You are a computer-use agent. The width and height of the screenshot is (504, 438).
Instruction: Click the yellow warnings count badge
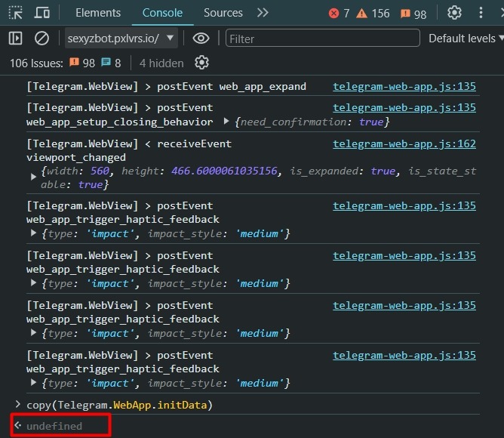click(x=373, y=14)
